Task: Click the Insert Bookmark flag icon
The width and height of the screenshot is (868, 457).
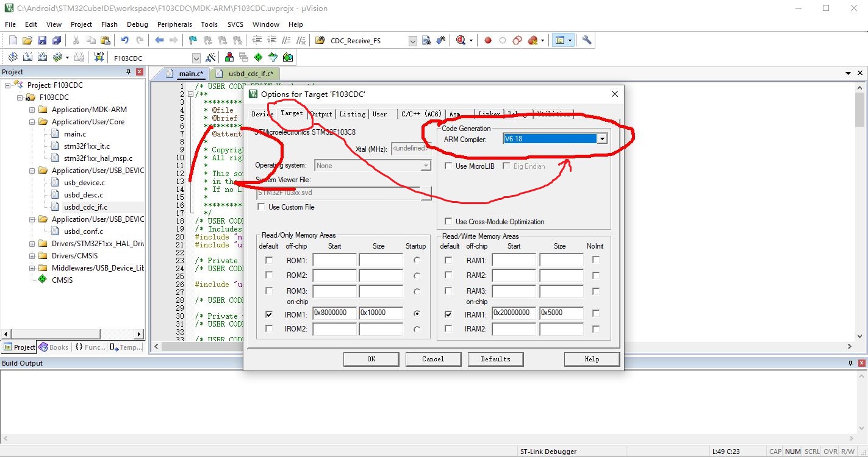Action: click(193, 40)
